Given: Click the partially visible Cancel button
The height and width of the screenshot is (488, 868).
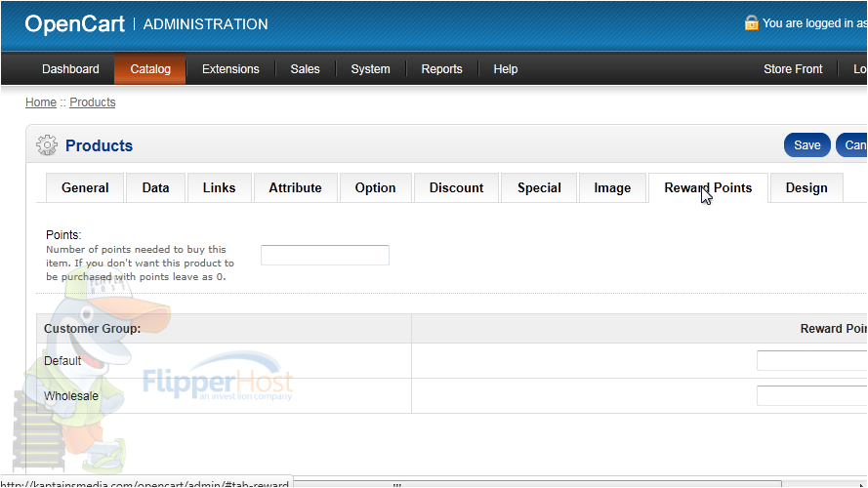Looking at the screenshot, I should [851, 145].
